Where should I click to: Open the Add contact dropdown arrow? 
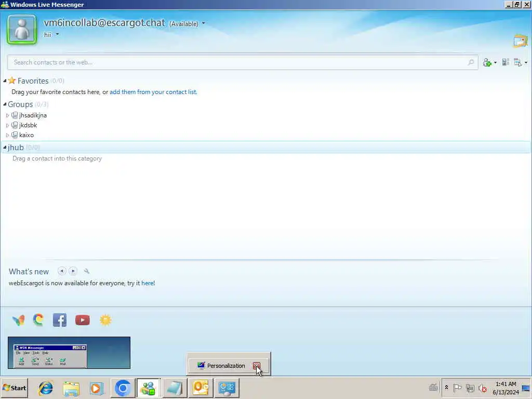(495, 63)
